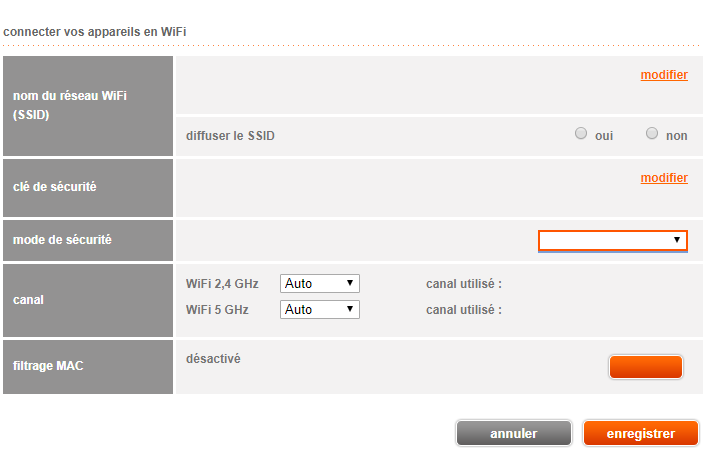The image size is (711, 456).
Task: Click the filtrage MAC row header
Action: 48,366
